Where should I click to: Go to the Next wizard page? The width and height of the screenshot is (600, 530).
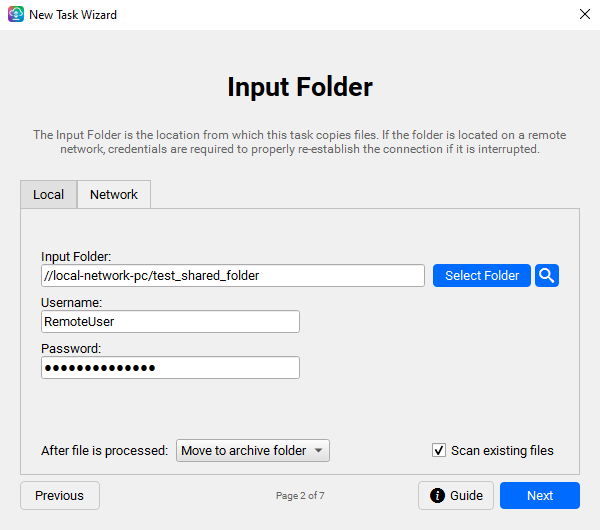click(540, 496)
